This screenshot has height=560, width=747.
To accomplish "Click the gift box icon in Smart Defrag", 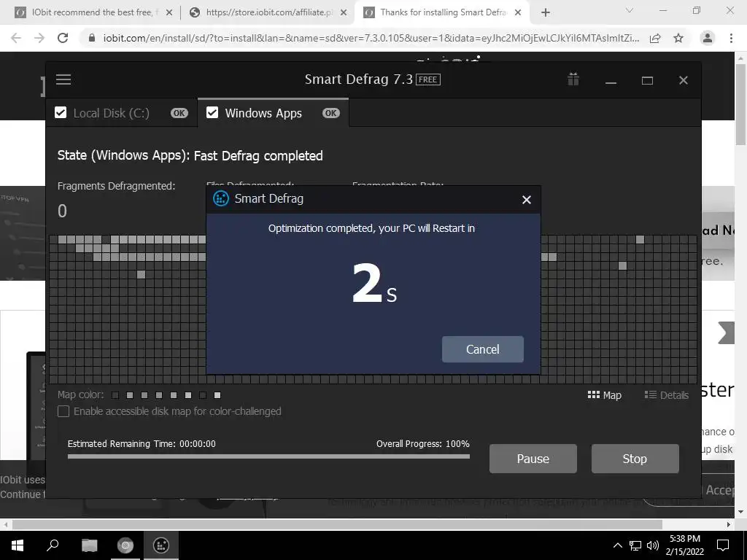I will click(573, 79).
